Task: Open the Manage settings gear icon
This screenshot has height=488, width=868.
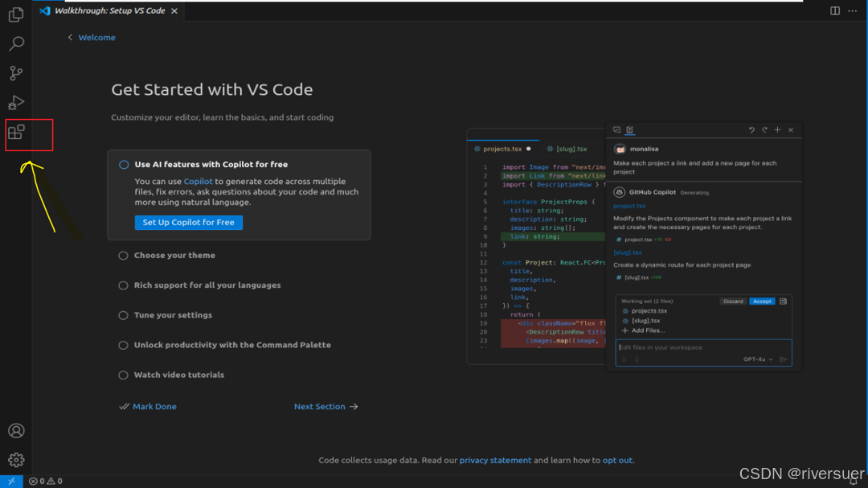Action: (16, 459)
